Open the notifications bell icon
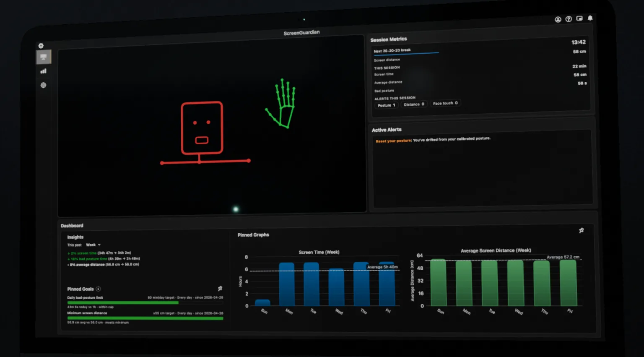This screenshot has height=357, width=644. coord(590,18)
